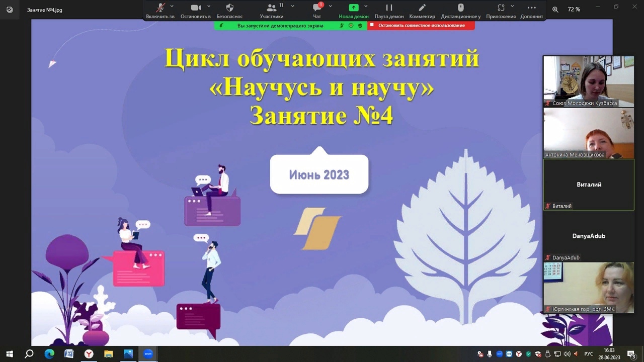Open File Explorer from taskbar

(x=109, y=354)
